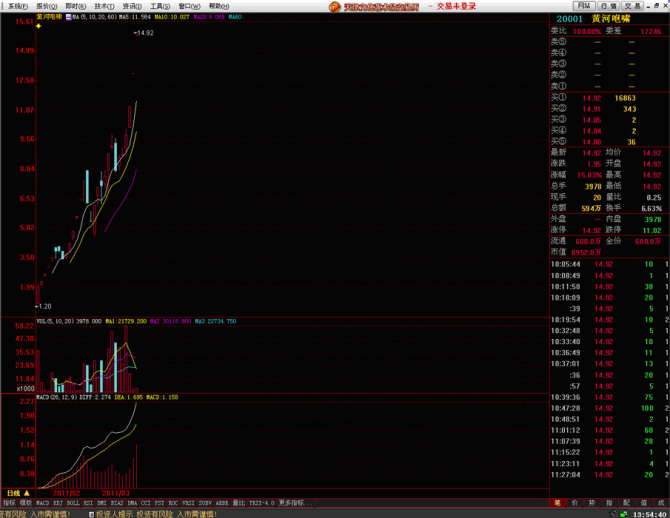Switch to the RSI indicator tab

pos(90,502)
